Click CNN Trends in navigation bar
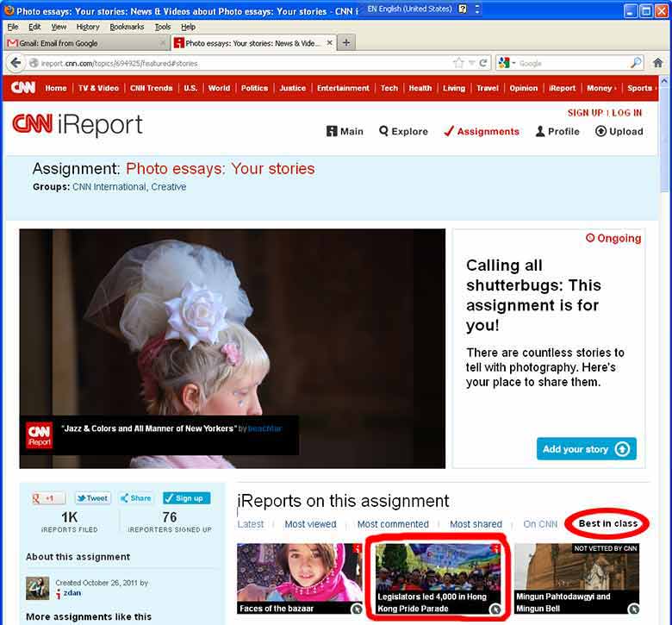This screenshot has height=625, width=672. [x=152, y=88]
